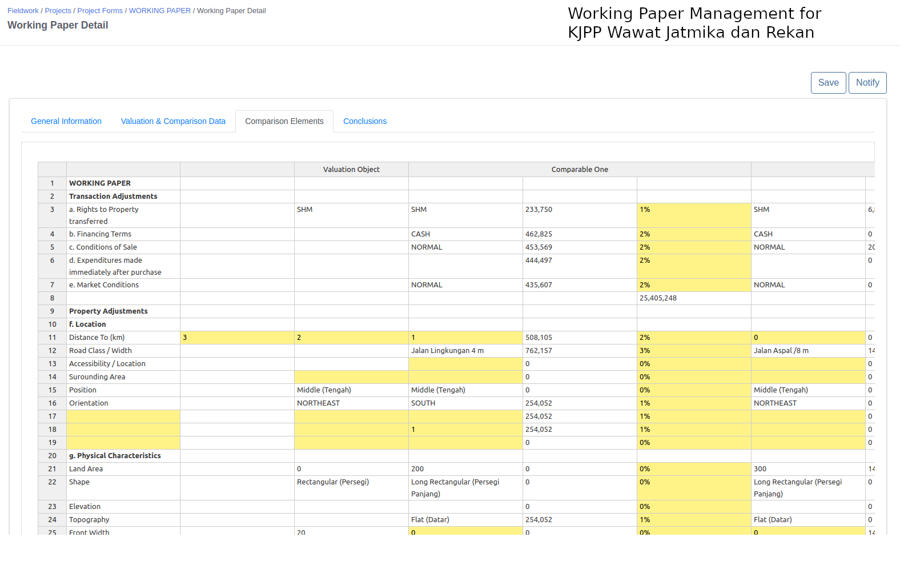Click row 11 header number
The image size is (924, 585).
[x=52, y=338]
